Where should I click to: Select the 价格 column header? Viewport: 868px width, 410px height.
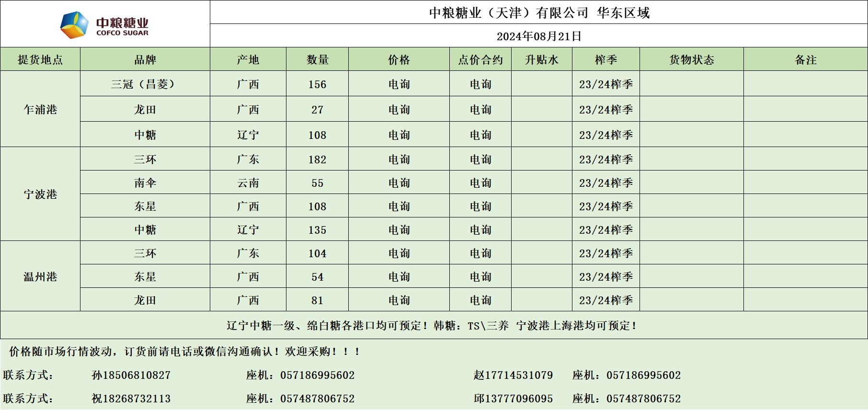coord(399,60)
